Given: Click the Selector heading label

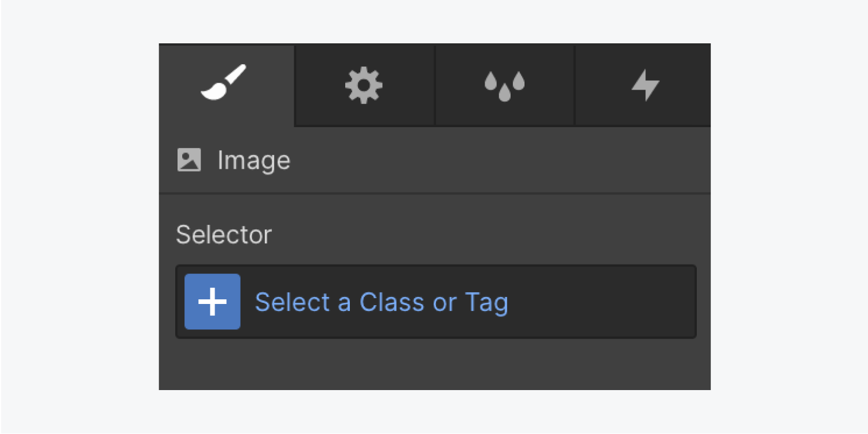Looking at the screenshot, I should (x=224, y=235).
